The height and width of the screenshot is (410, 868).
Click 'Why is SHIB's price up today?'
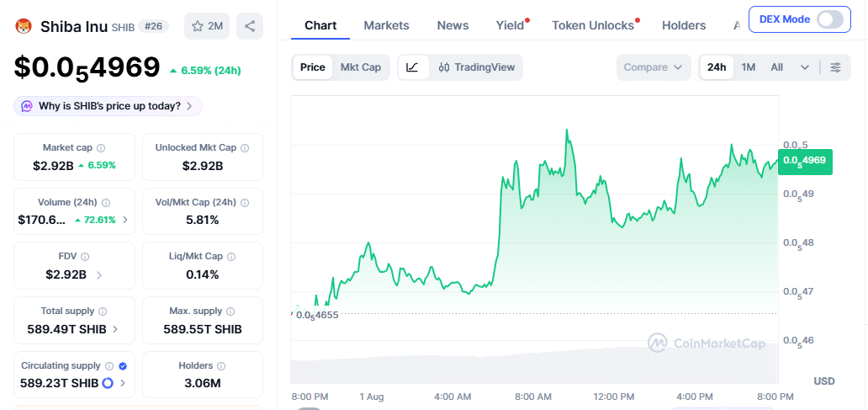(x=108, y=106)
